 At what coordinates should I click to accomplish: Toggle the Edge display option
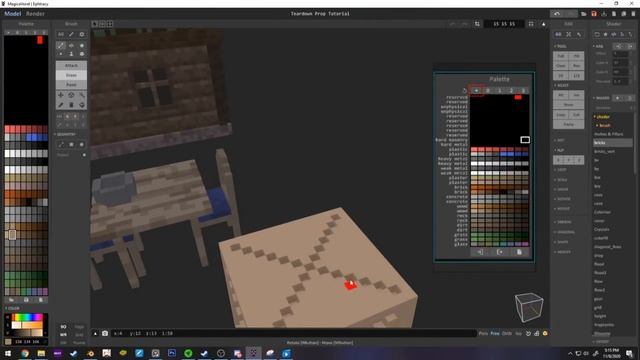coord(79,327)
